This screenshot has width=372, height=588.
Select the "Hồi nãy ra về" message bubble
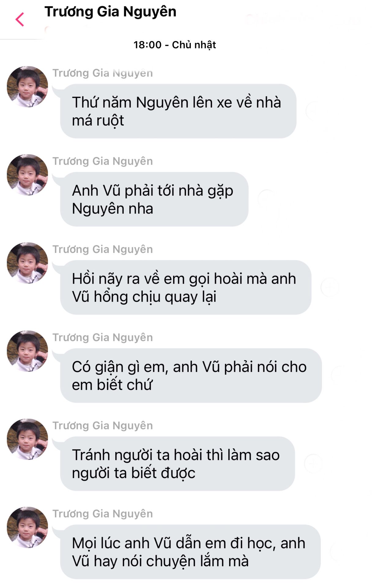click(185, 288)
